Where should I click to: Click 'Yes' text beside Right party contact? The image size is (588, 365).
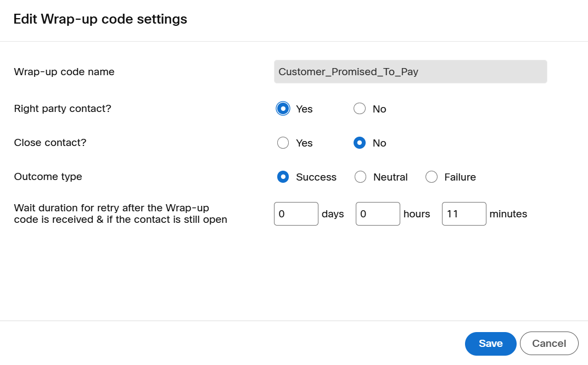coord(304,109)
